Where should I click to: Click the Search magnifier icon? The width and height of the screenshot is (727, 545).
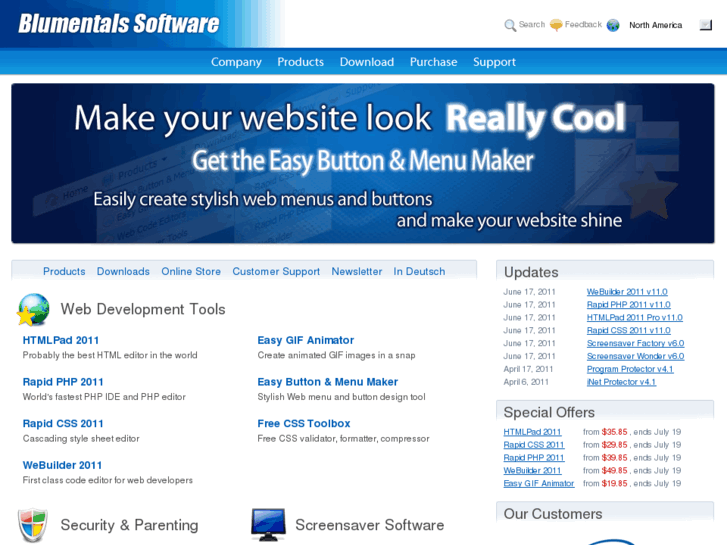[x=510, y=25]
